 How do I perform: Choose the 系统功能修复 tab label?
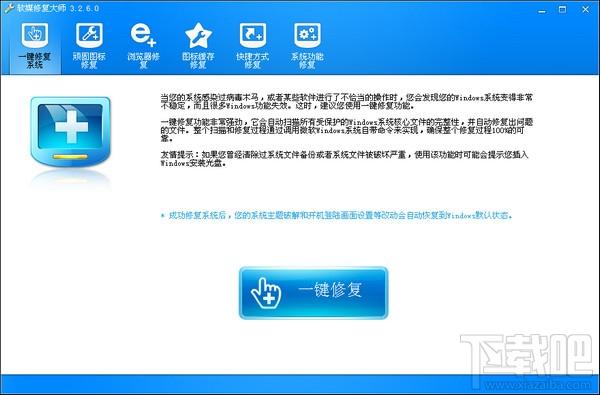pyautogui.click(x=307, y=60)
